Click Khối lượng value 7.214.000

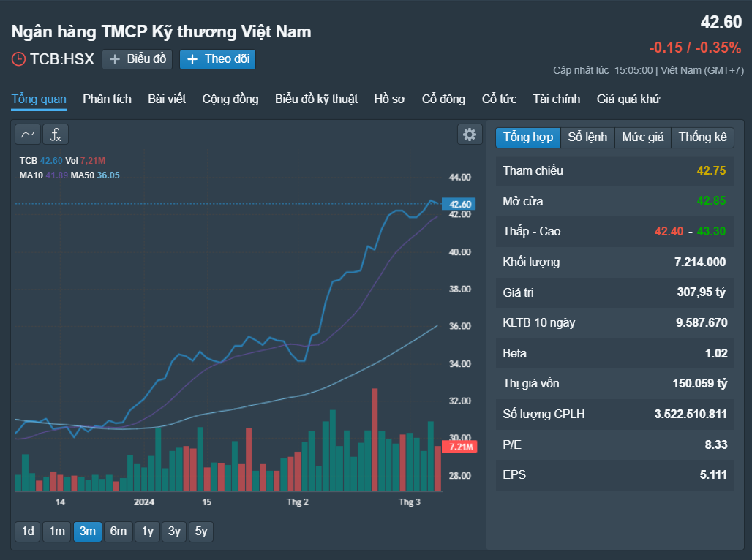(x=700, y=262)
